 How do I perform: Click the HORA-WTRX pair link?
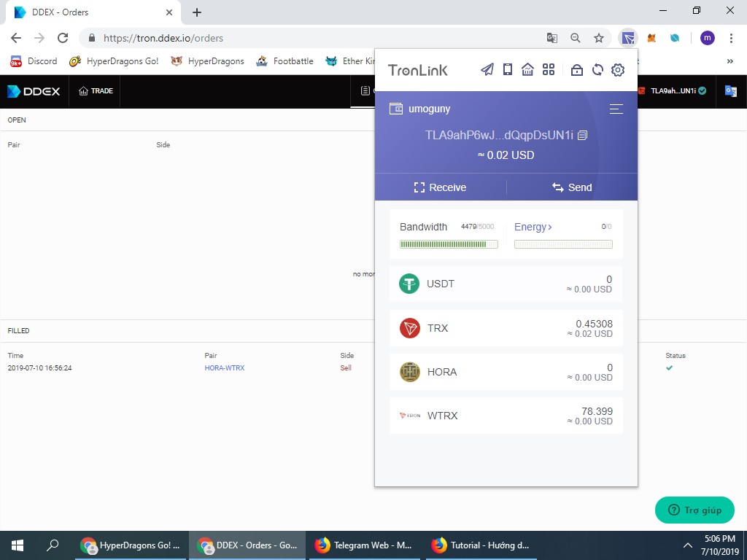pyautogui.click(x=225, y=367)
